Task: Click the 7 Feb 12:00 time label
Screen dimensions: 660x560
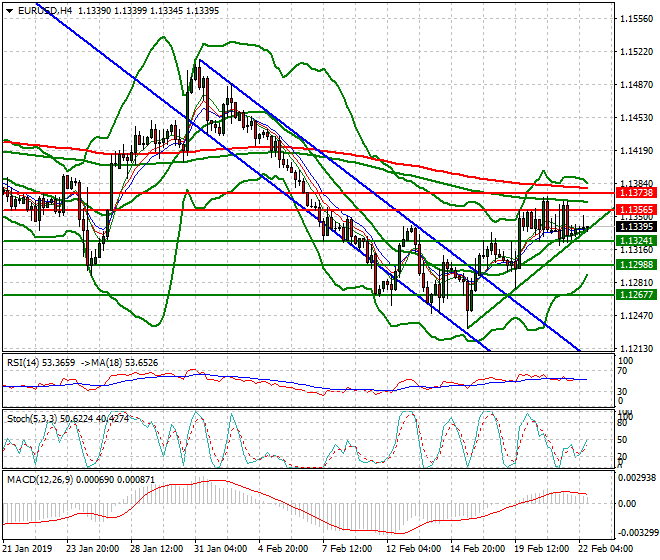Action: click(347, 549)
